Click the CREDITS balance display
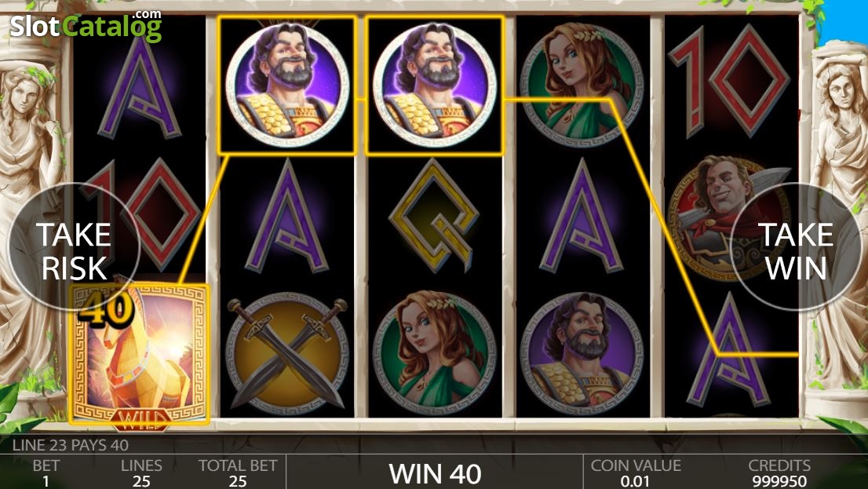Screen dimensions: 868x489 click(779, 473)
